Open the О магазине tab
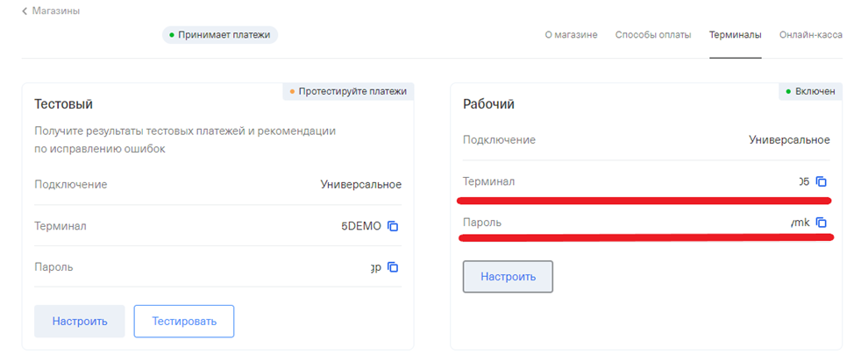The image size is (868, 354). (x=571, y=35)
